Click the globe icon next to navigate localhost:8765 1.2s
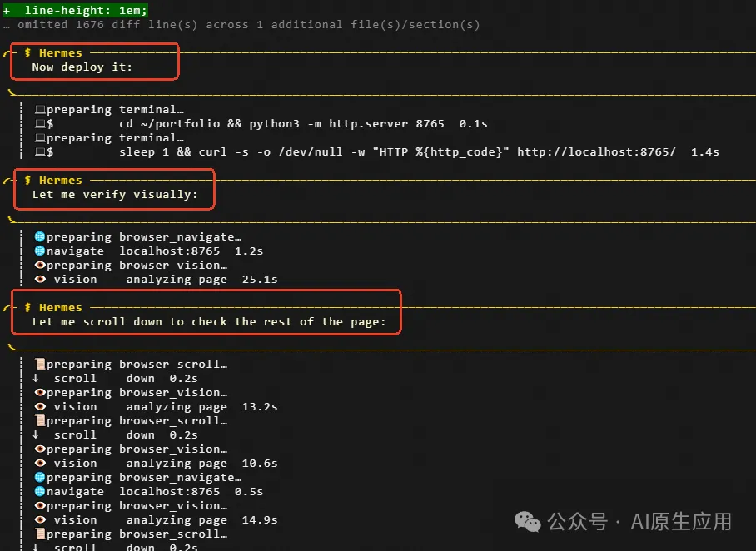Viewport: 756px width, 551px height. coord(39,251)
